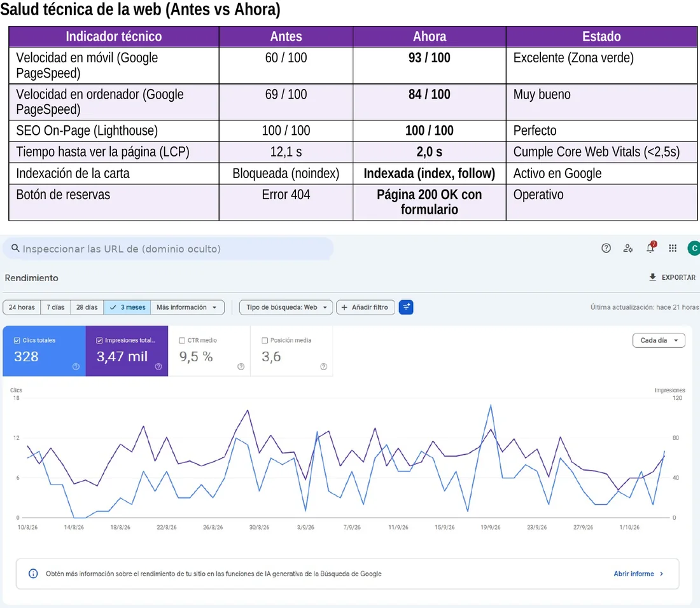Click info help icon in Clics totales card
700x608 pixels.
(76, 366)
